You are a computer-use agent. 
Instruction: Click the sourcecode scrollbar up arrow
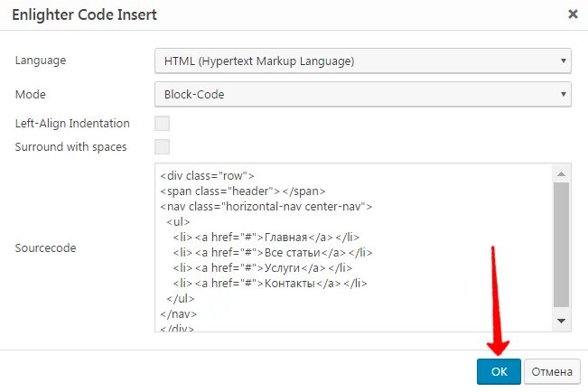coord(561,173)
